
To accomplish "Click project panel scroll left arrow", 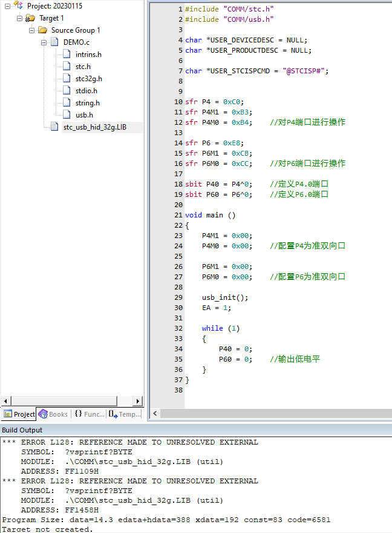I will click(6, 401).
